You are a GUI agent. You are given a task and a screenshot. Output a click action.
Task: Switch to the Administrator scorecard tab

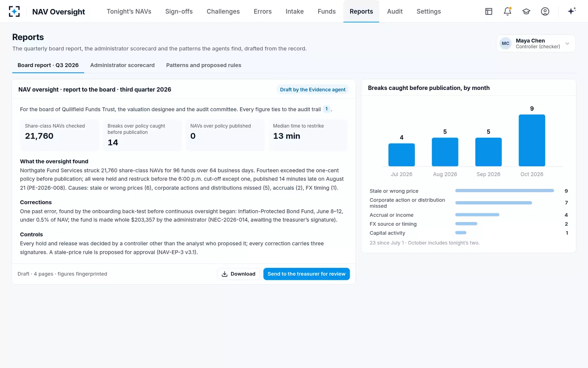point(122,65)
